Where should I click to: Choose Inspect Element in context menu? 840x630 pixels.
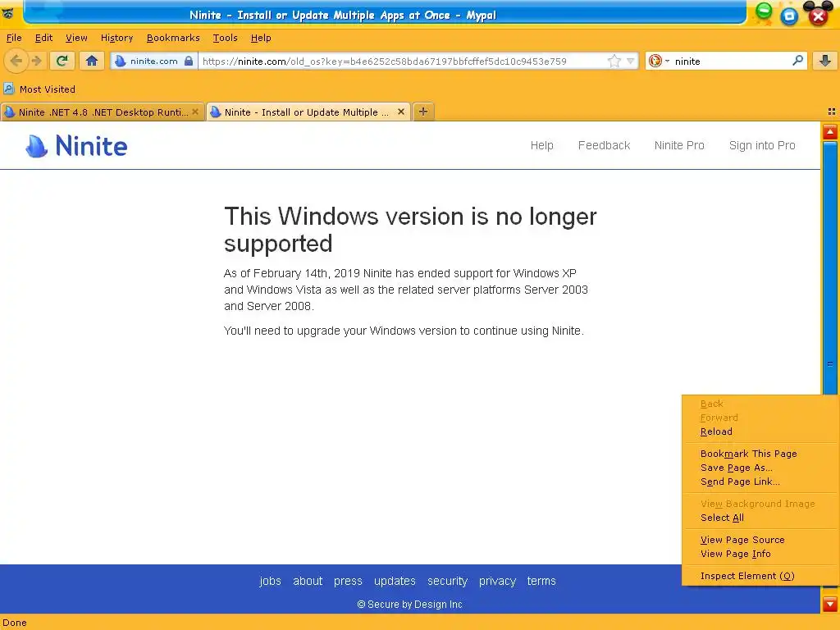pos(760,575)
